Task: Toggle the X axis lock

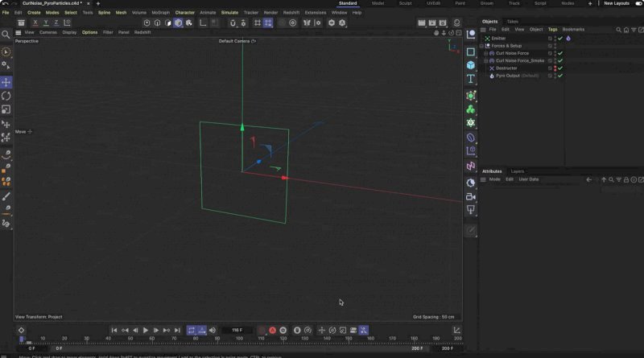Action: click(35, 23)
